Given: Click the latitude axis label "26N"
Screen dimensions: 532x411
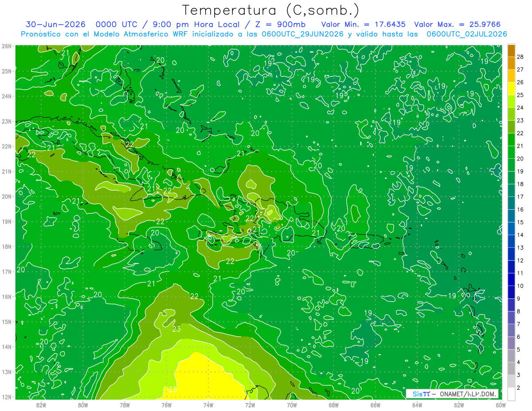Looking at the screenshot, I should (7, 46).
